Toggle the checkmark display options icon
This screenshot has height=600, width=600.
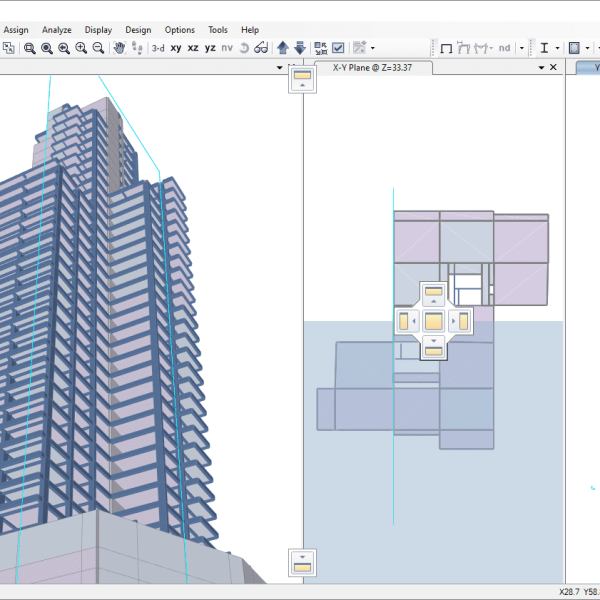(x=338, y=48)
